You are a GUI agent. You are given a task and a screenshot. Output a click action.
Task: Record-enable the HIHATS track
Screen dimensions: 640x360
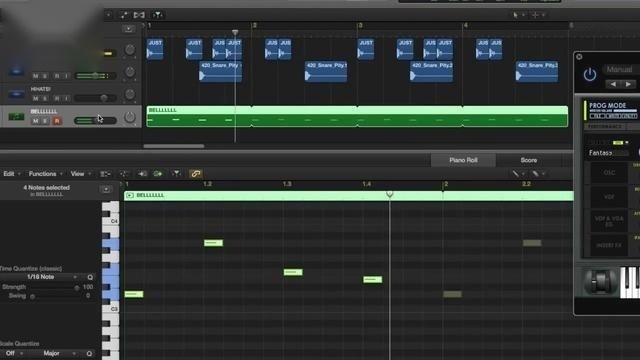pos(57,98)
